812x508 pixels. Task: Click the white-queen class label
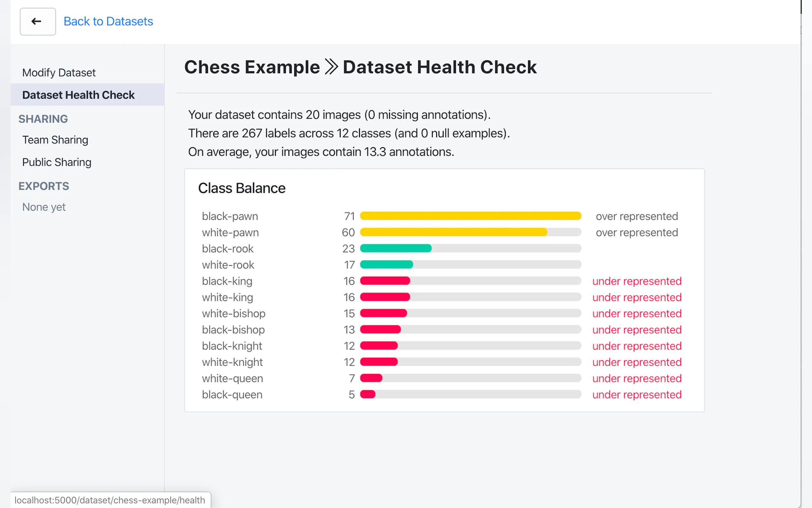[x=232, y=378]
